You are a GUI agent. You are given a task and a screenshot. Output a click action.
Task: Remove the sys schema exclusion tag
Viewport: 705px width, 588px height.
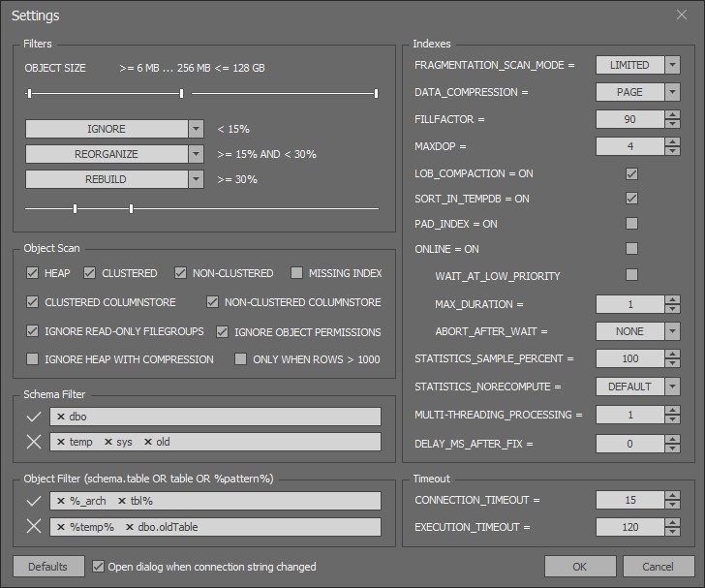tap(107, 443)
